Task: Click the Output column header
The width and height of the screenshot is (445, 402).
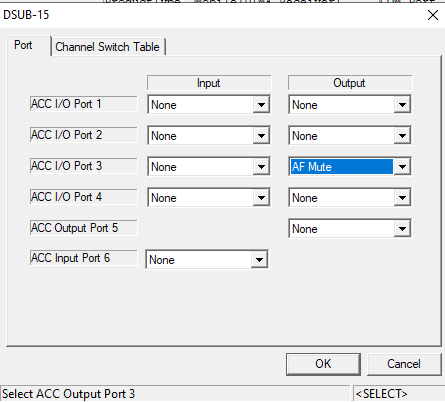Action: (x=350, y=83)
